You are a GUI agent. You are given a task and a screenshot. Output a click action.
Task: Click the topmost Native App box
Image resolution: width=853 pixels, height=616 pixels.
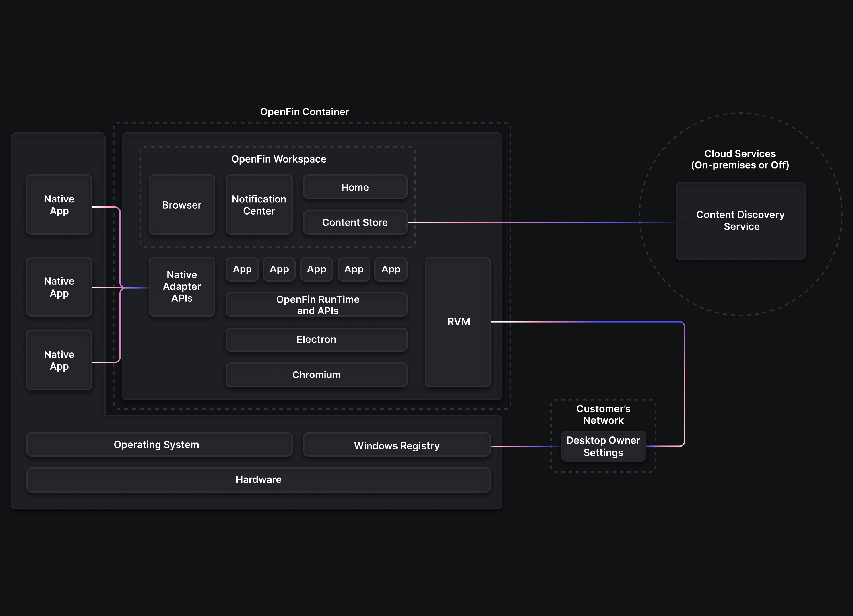pos(59,205)
